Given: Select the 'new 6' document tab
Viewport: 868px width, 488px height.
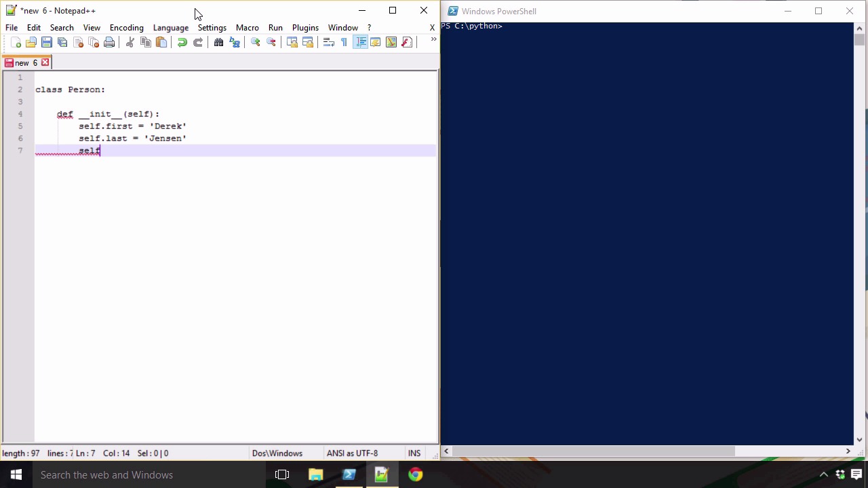Looking at the screenshot, I should click(26, 62).
